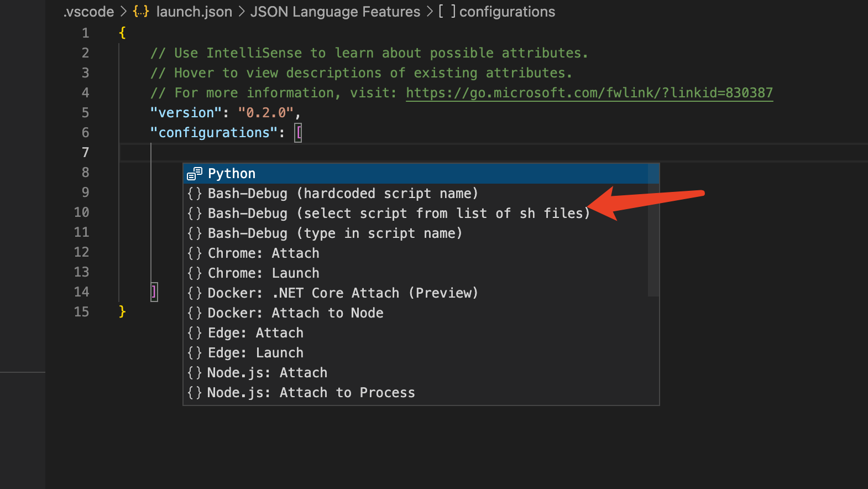
Task: Open the go.microsoft.com fwlink URL
Action: [x=589, y=93]
